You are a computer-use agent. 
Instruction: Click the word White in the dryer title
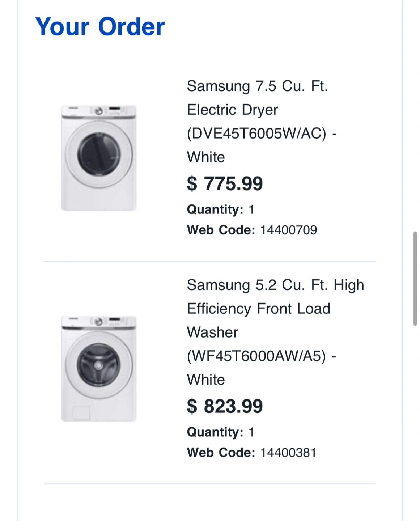coord(206,157)
